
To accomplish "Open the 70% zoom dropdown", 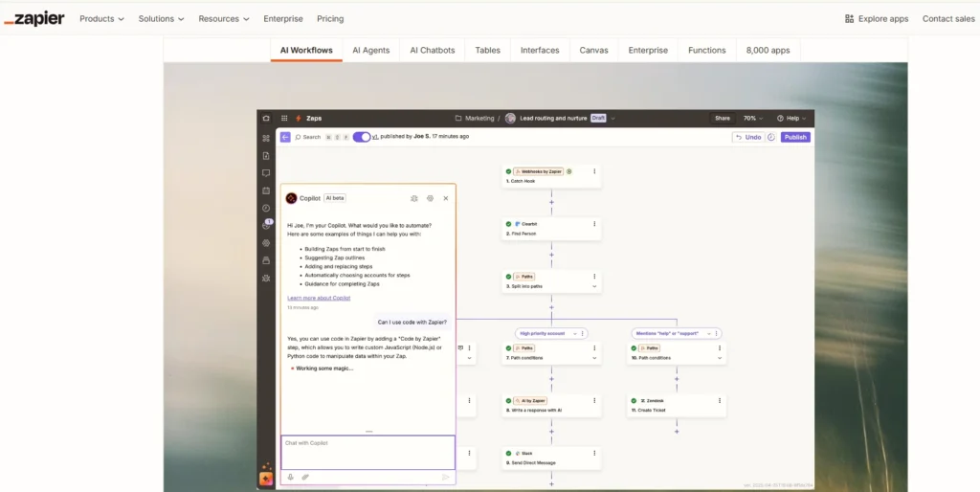I will pyautogui.click(x=752, y=118).
